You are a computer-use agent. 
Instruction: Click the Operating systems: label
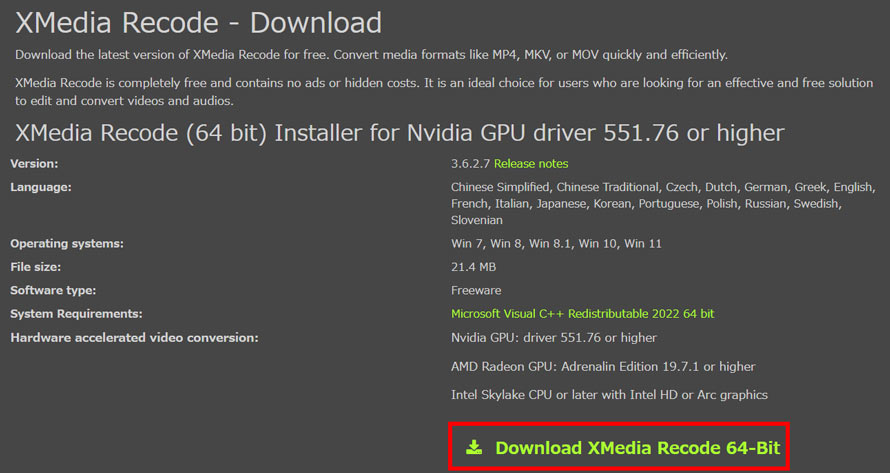click(x=67, y=244)
